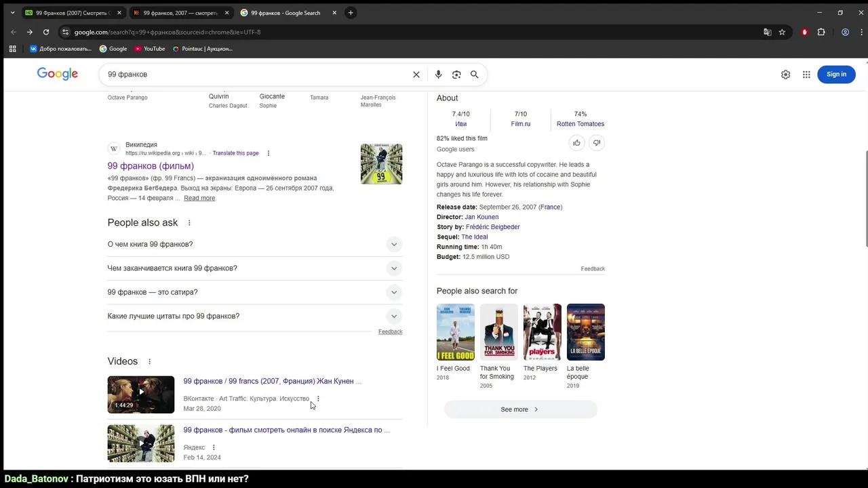Open I Feel Good movie poster
This screenshot has width=868, height=488.
click(x=456, y=332)
